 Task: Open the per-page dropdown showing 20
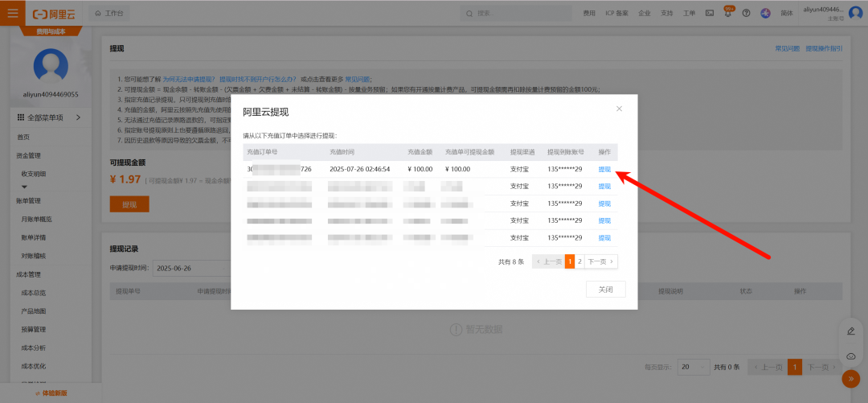pyautogui.click(x=693, y=367)
